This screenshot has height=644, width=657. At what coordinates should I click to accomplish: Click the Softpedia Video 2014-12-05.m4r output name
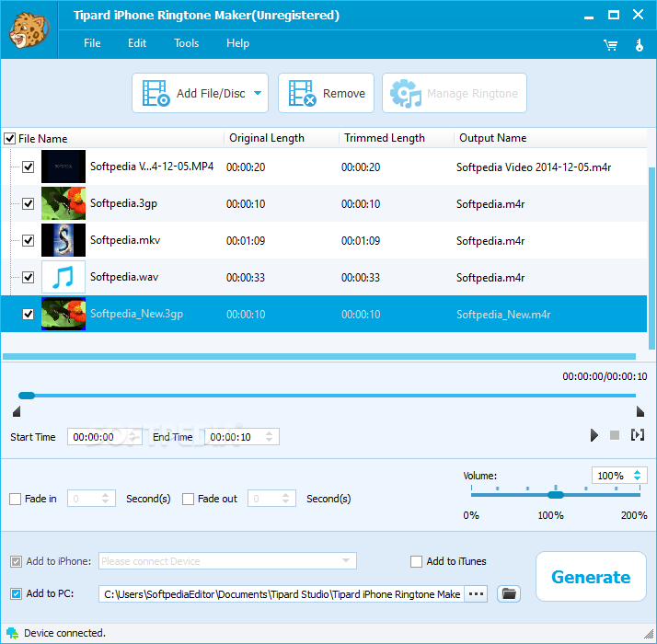pos(534,167)
